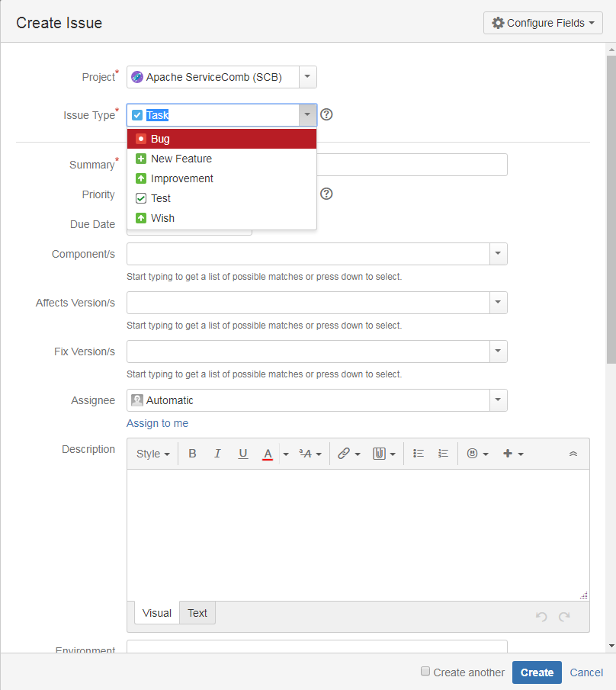
Task: Collapse the description editor toolbar
Action: tap(573, 454)
